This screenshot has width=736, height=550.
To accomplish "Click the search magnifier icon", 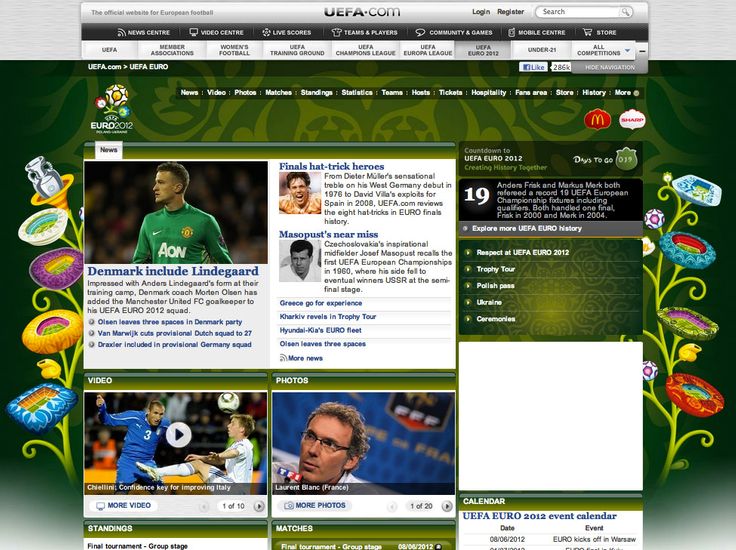I will 625,12.
